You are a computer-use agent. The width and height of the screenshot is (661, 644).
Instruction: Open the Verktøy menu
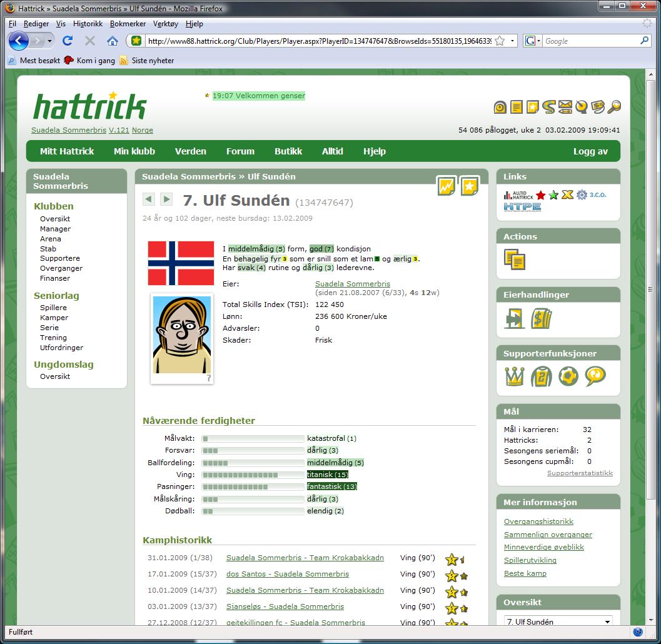click(x=166, y=24)
